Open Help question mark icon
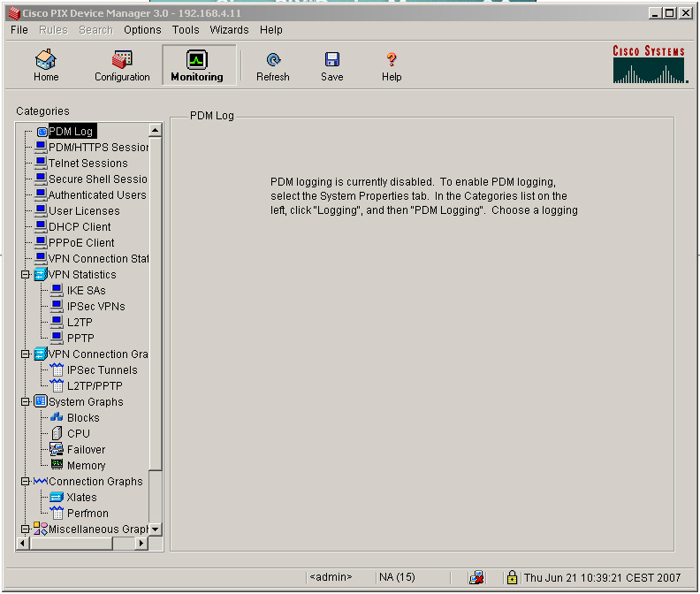700x594 pixels. click(x=392, y=65)
